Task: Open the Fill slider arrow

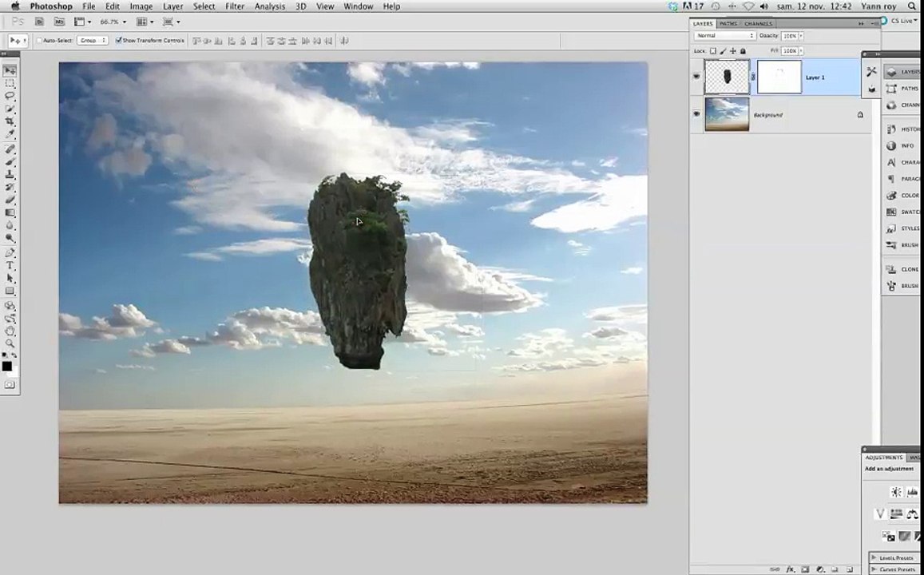Action: tap(802, 51)
